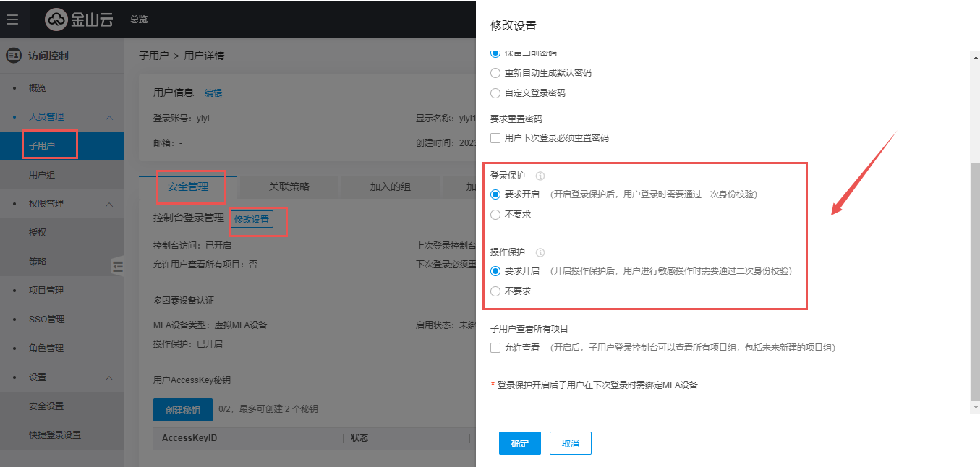Click the info icon beside 操作保护
The width and height of the screenshot is (980, 467).
tap(540, 252)
